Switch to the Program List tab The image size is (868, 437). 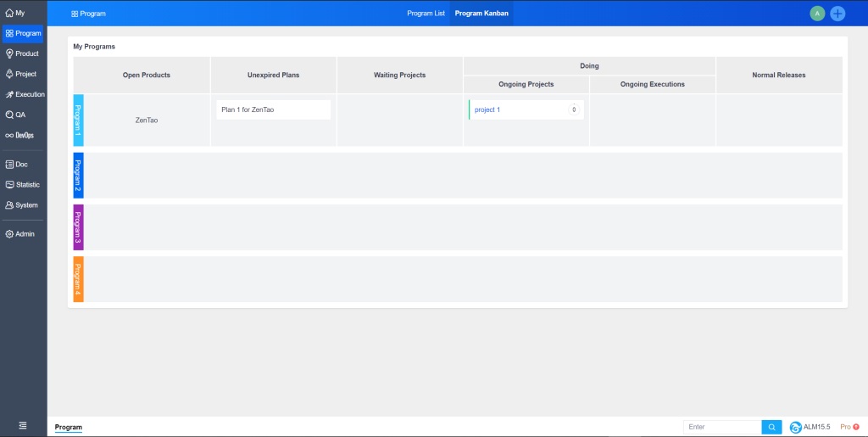pyautogui.click(x=426, y=14)
